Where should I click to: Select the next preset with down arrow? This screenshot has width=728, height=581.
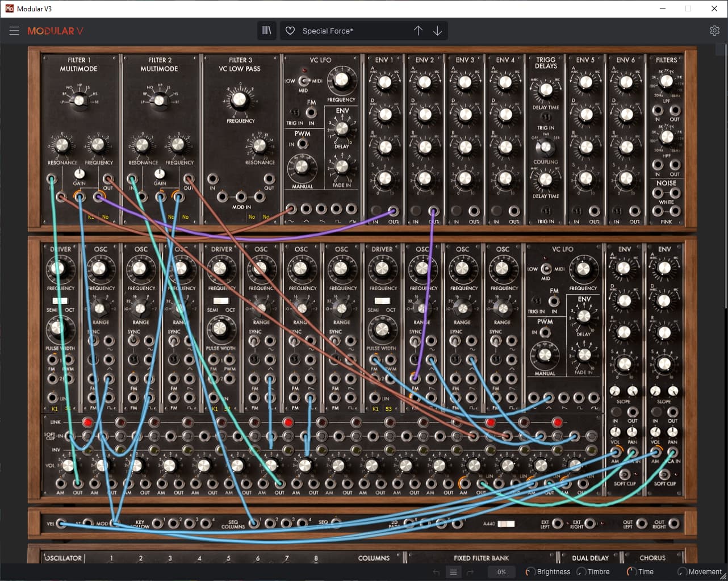click(437, 31)
